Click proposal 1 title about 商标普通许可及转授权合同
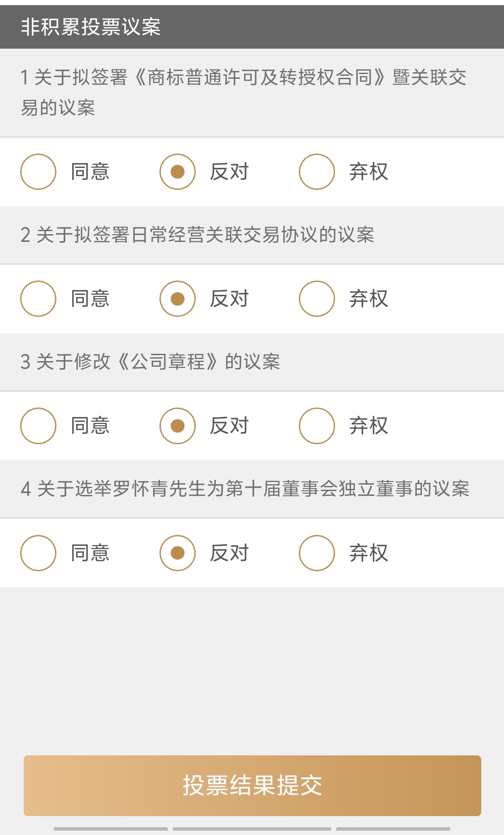 pos(243,92)
